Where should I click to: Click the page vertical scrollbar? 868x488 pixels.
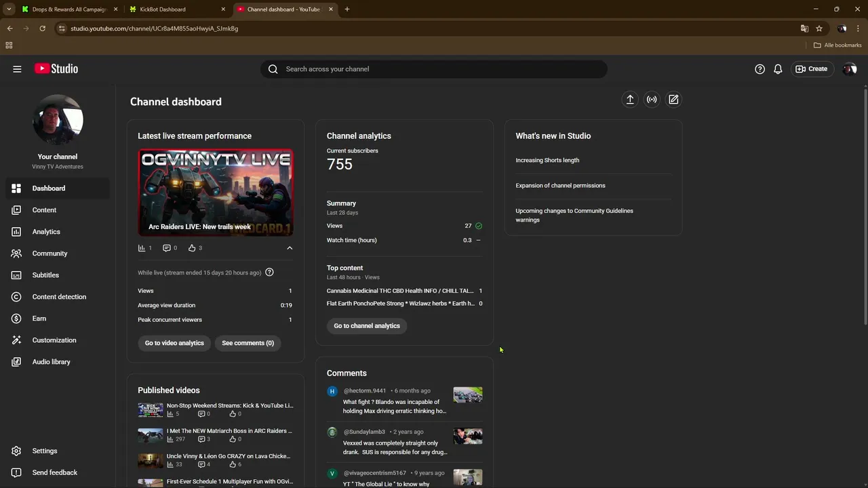(865, 207)
